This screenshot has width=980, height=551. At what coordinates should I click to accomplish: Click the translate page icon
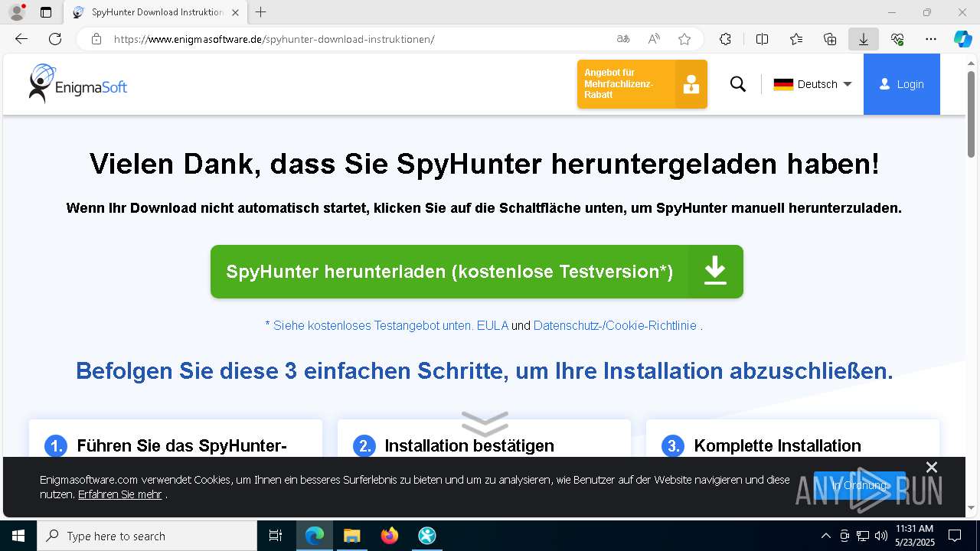point(623,39)
